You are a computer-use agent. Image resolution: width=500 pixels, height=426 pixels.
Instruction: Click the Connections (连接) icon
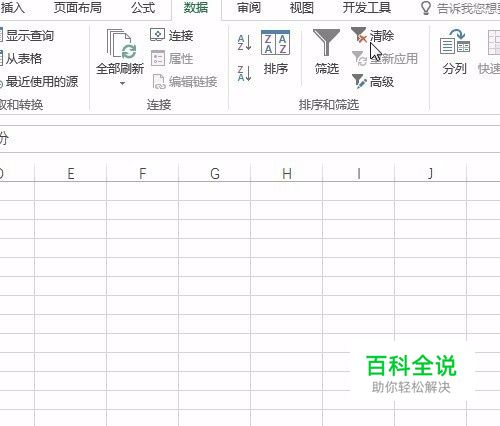tap(157, 35)
